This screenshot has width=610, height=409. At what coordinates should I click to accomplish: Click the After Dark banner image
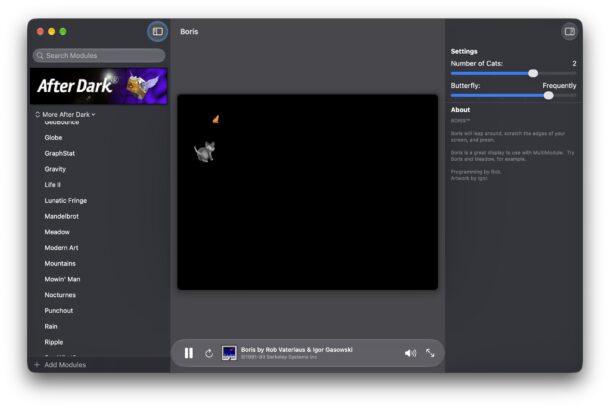(x=99, y=86)
